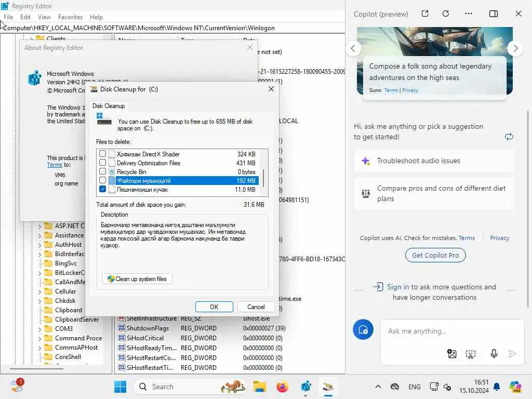Viewport: 532px width, 399px height.
Task: Open Copilot more options menu
Action: [x=469, y=14]
